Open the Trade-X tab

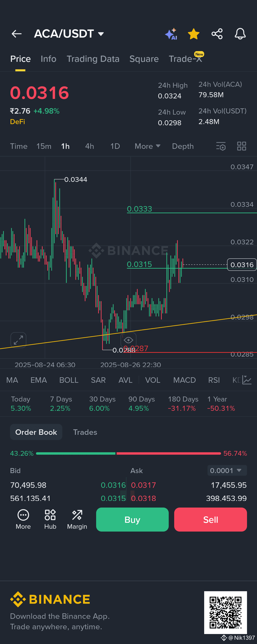pyautogui.click(x=185, y=59)
